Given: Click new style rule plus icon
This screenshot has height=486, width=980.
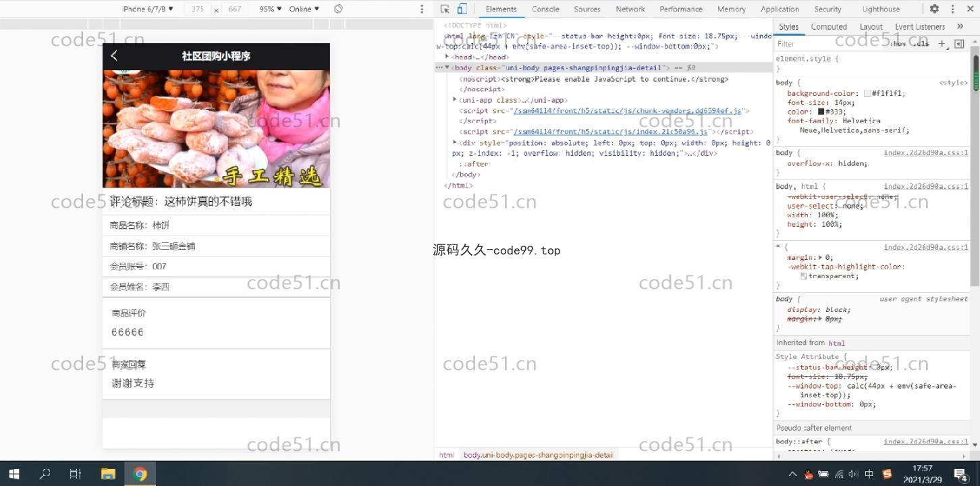Looking at the screenshot, I should click(x=942, y=44).
